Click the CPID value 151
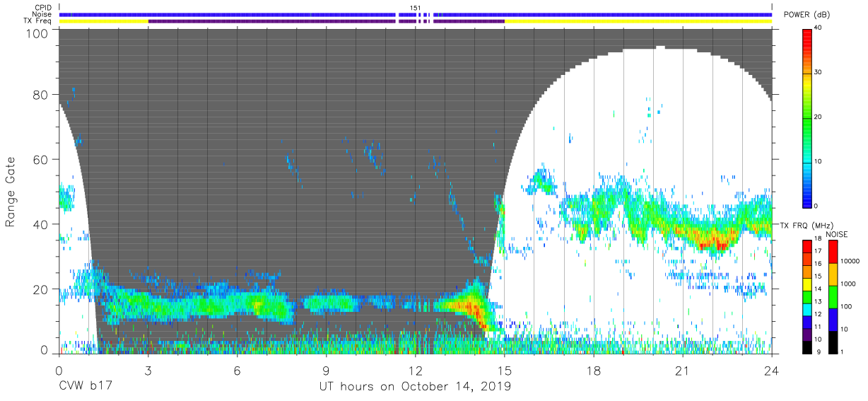Screen dimensions: 868x401 [x=416, y=8]
